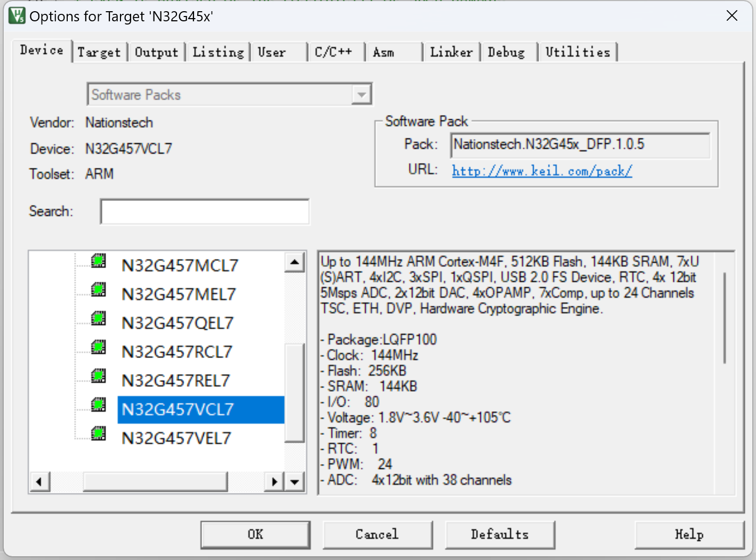Click the 'Package:LQFP100' description line
The width and height of the screenshot is (756, 560).
(379, 339)
